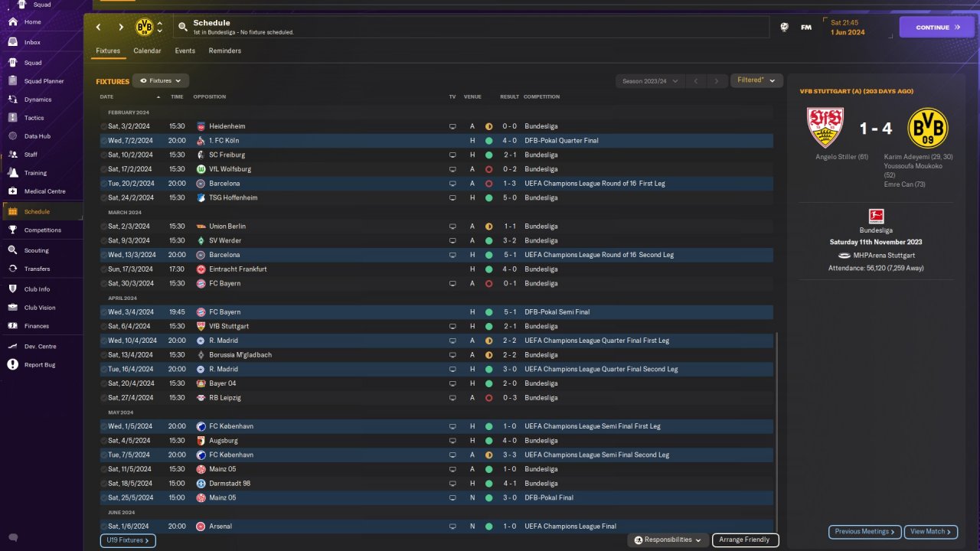Viewport: 980px width, 551px height.
Task: Click the Arrange Friendly button
Action: (745, 540)
